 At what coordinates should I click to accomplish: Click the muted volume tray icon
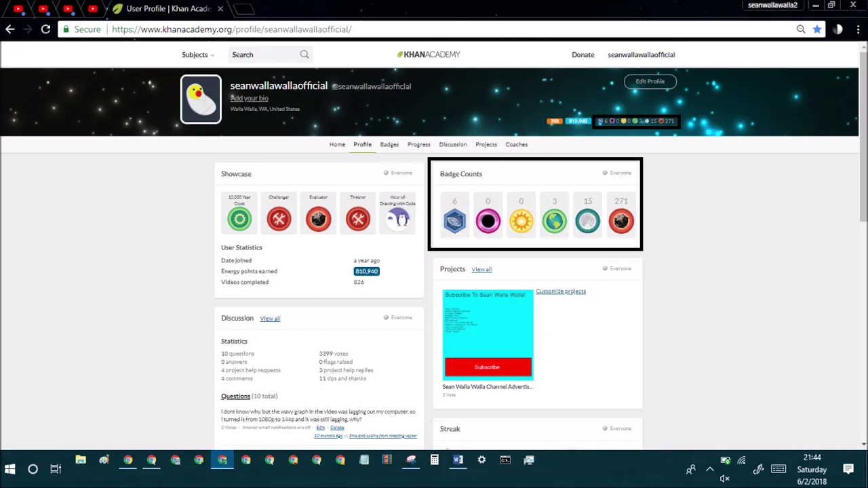[x=724, y=479]
